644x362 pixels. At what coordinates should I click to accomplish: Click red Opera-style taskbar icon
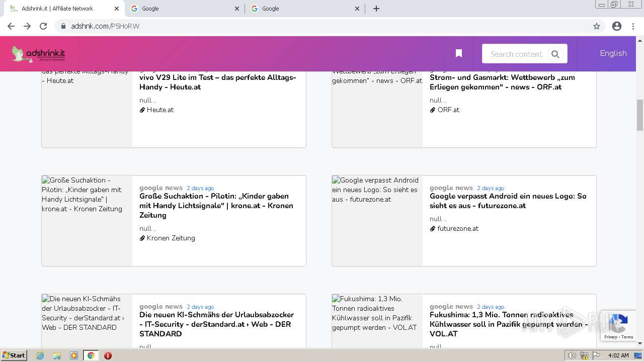pos(108,355)
